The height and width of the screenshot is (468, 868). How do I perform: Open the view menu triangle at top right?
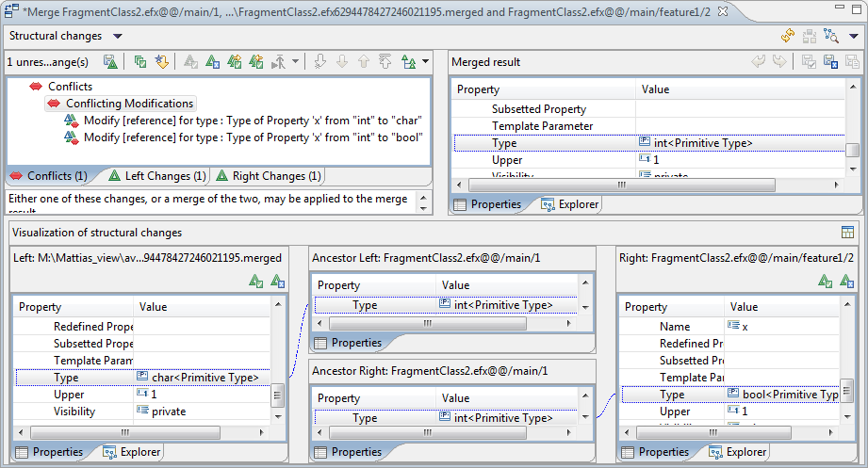(854, 37)
